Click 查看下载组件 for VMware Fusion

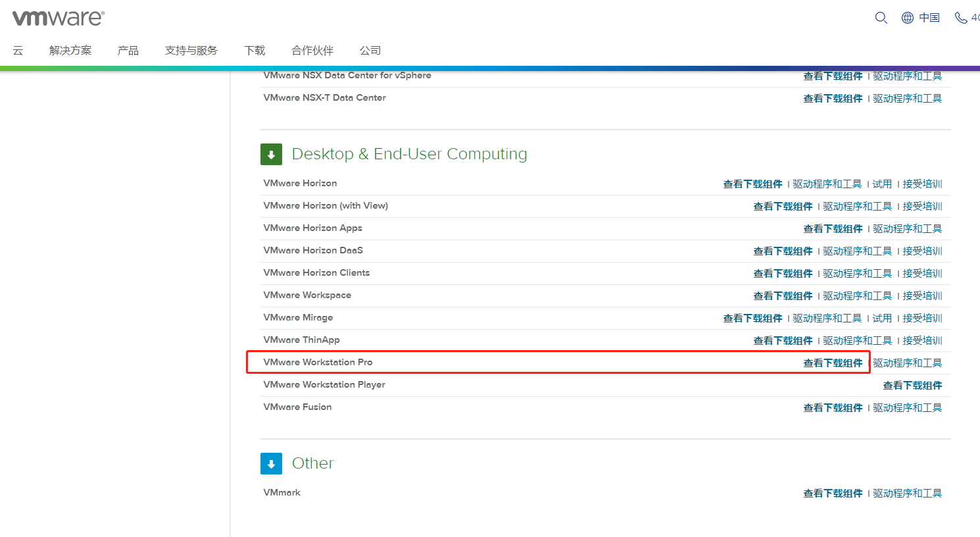point(833,407)
